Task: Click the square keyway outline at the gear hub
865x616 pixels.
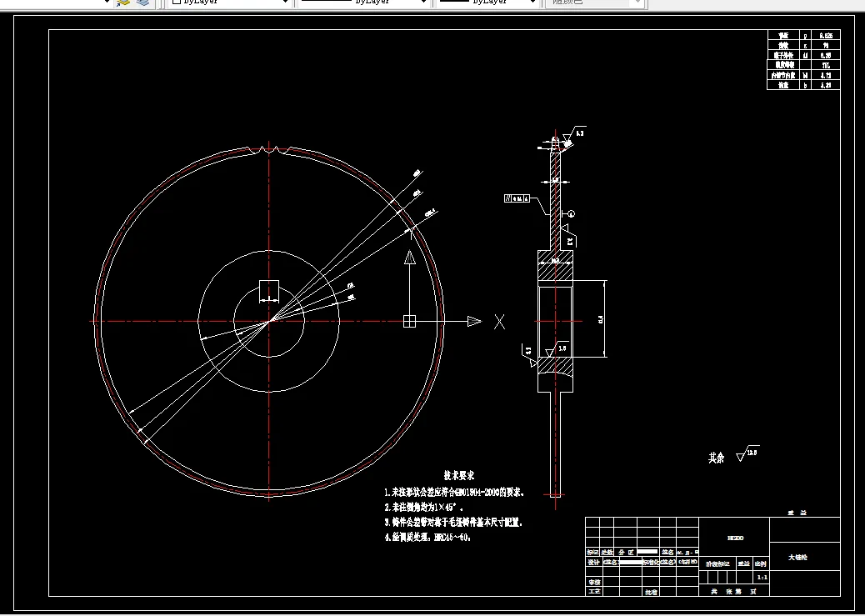Action: click(269, 291)
